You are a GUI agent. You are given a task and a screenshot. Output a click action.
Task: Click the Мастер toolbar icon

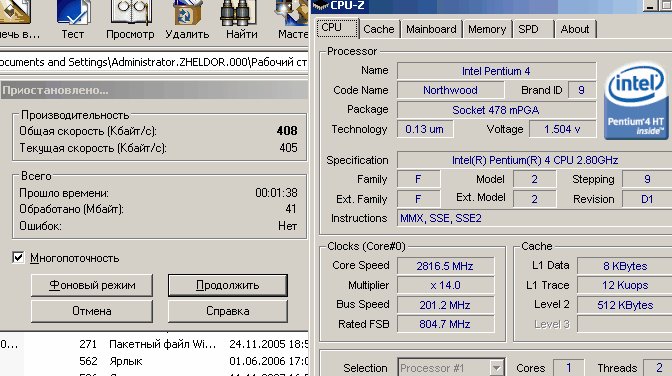coord(293,20)
